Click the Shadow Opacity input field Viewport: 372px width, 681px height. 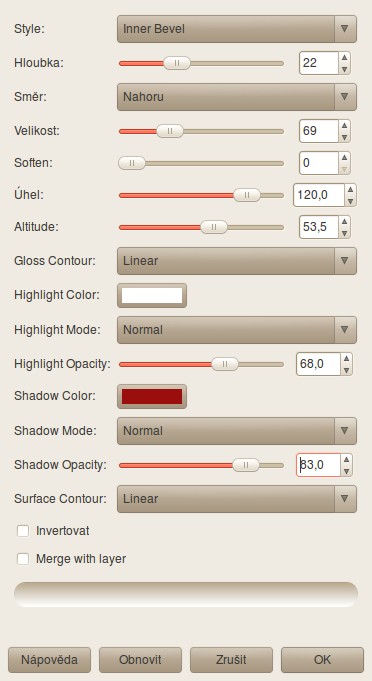point(319,465)
